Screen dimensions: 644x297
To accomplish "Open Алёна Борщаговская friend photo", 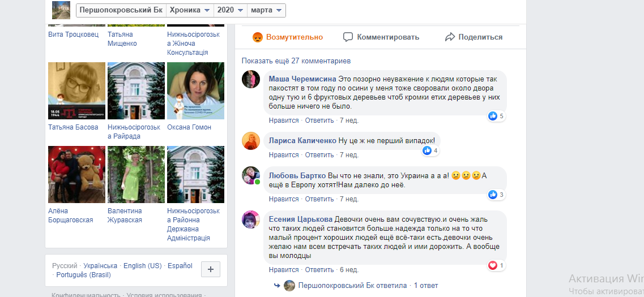I will point(77,174).
